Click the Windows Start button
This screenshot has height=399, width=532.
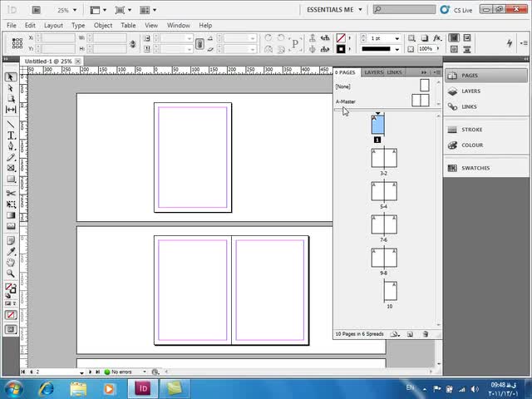(14, 388)
